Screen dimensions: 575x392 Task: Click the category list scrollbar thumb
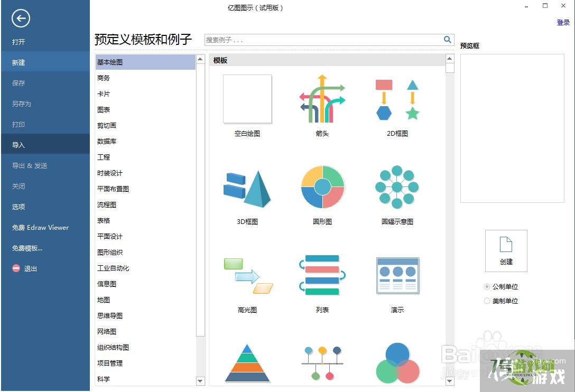tap(200, 200)
